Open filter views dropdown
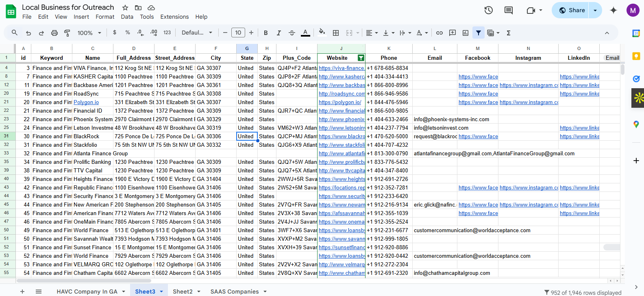 [x=493, y=33]
